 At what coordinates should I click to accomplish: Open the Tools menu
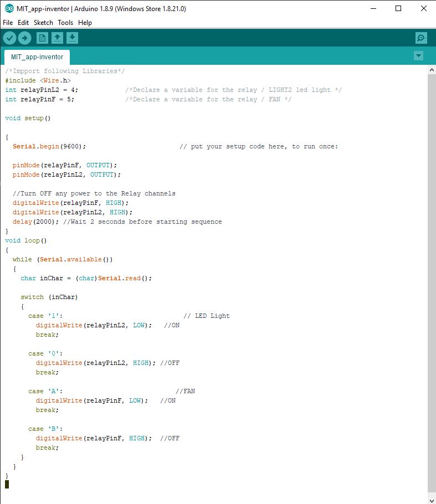coord(65,23)
